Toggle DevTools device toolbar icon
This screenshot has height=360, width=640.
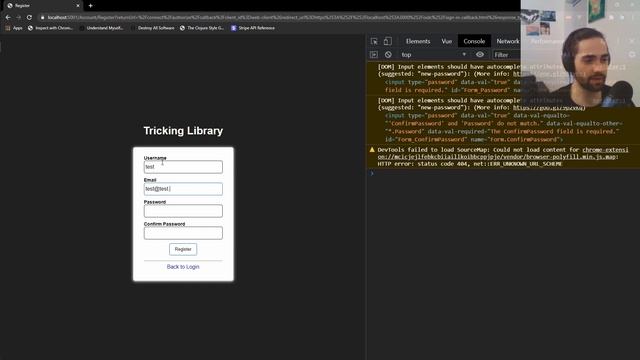(387, 41)
